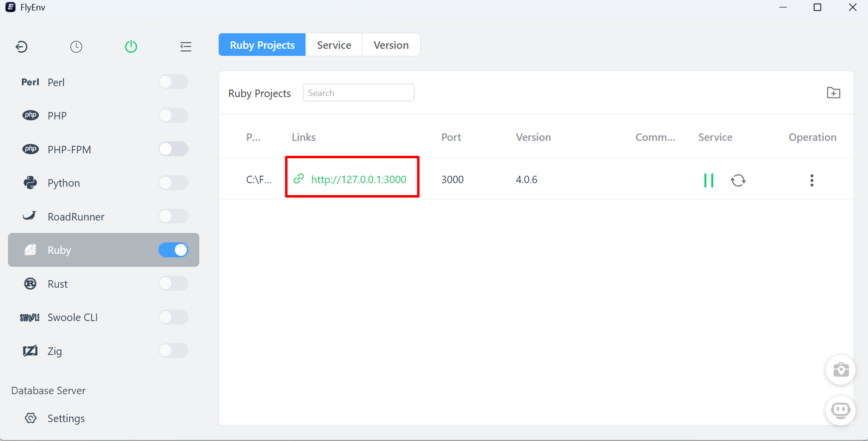Open the http://127.0.0.1:3000 link
868x441 pixels.
(x=359, y=180)
